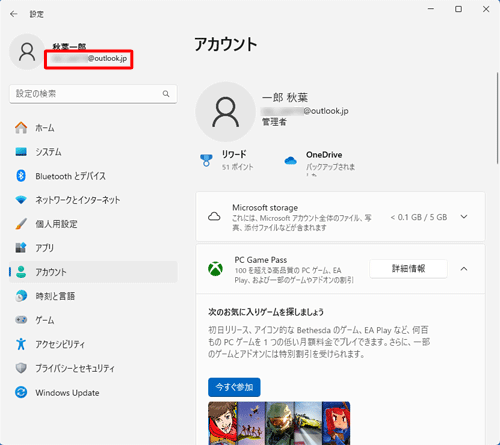Click the PC Game Pass title text

pyautogui.click(x=261, y=260)
